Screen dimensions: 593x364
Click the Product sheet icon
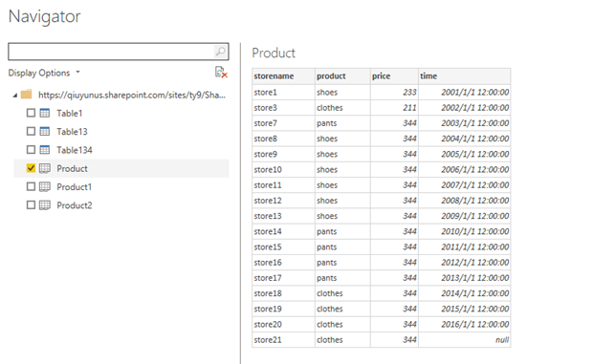tap(45, 168)
